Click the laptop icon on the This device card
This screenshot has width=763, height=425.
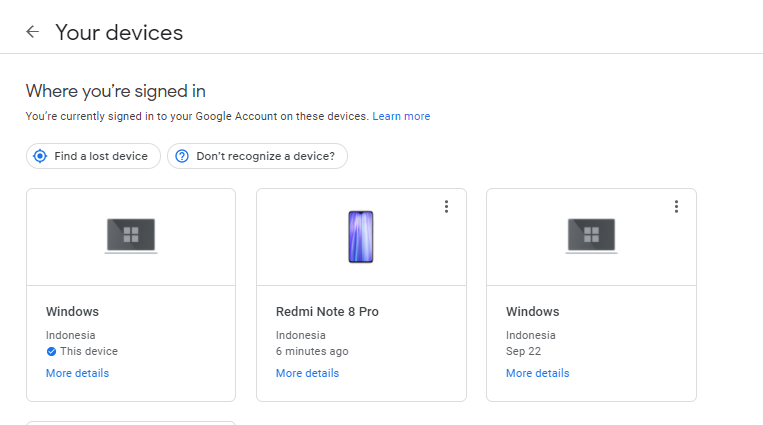131,236
